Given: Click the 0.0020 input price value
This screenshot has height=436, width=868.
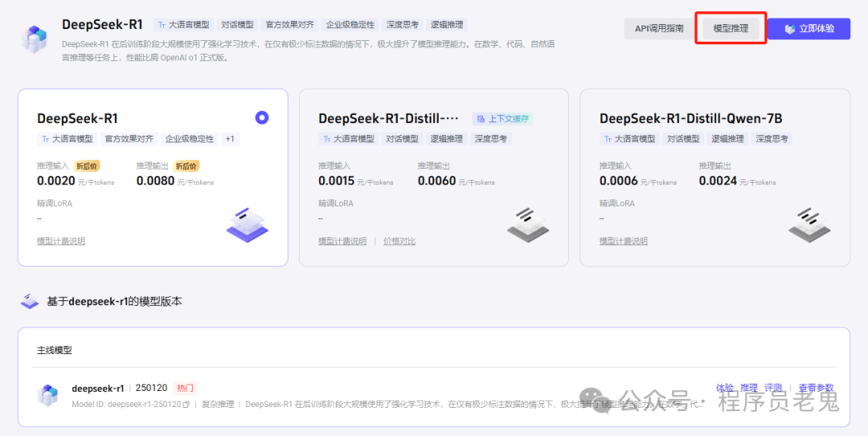Looking at the screenshot, I should coord(56,181).
